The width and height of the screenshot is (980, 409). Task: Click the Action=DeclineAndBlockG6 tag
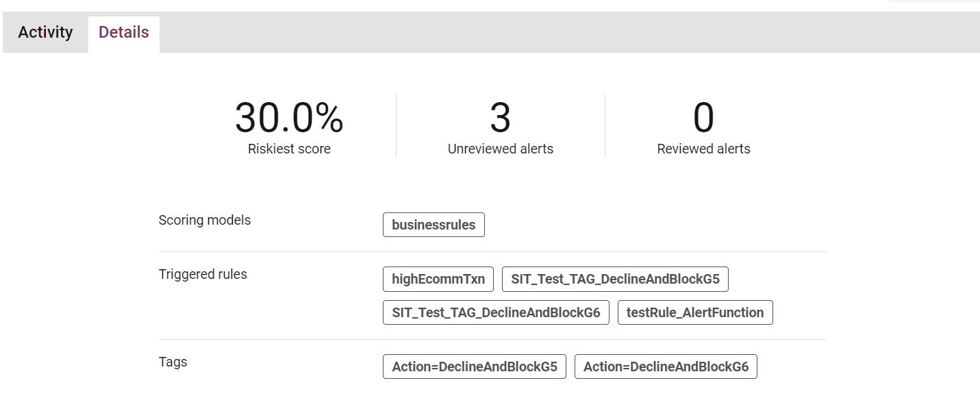pos(666,367)
